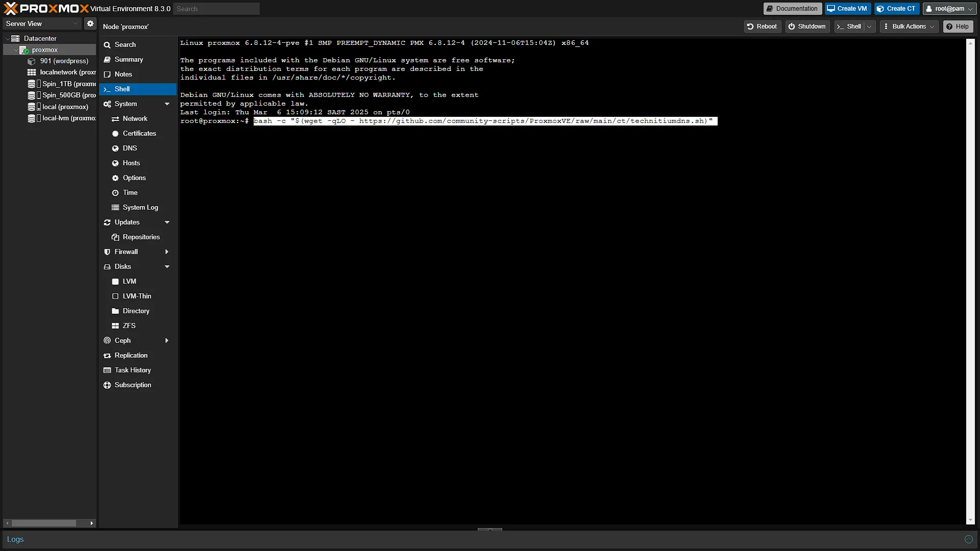Click the Help button

(x=958, y=27)
